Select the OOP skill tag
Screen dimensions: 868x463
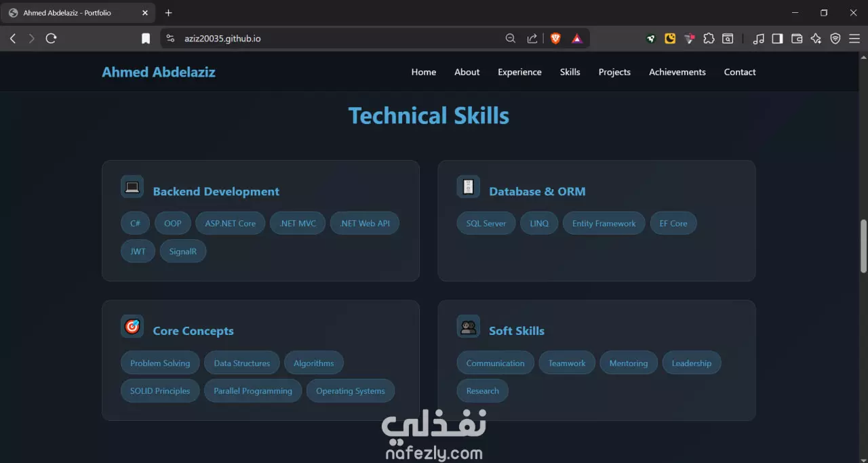[x=173, y=223]
